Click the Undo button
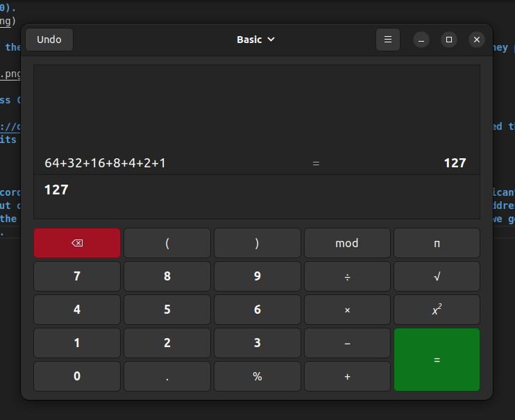 click(49, 40)
